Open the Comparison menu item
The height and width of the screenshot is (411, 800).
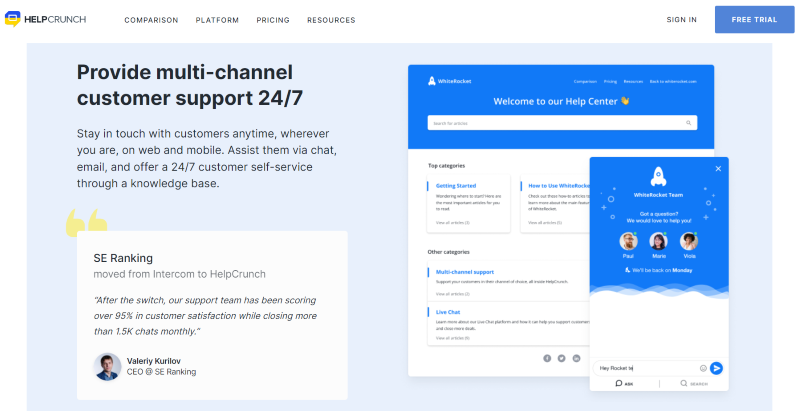pos(152,20)
